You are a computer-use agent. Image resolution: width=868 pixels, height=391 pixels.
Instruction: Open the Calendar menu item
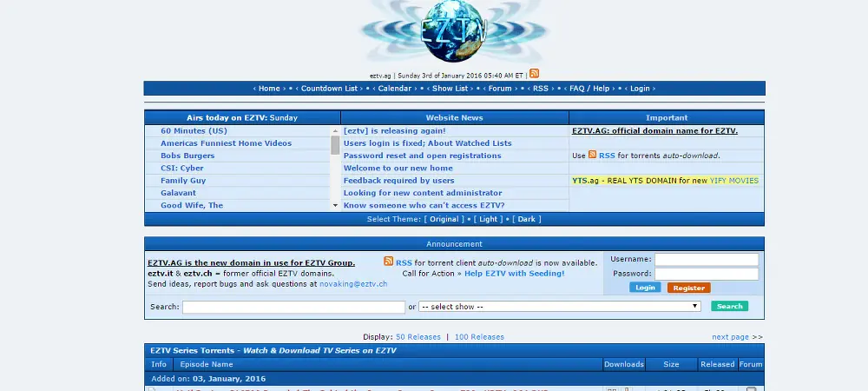[395, 89]
